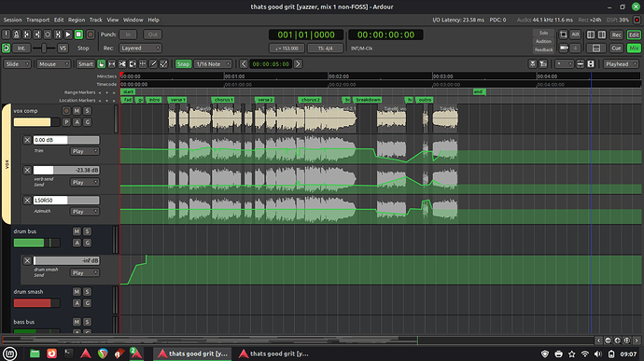Select the Grab (hand) tool
This screenshot has width=644, height=361.
coord(102,64)
